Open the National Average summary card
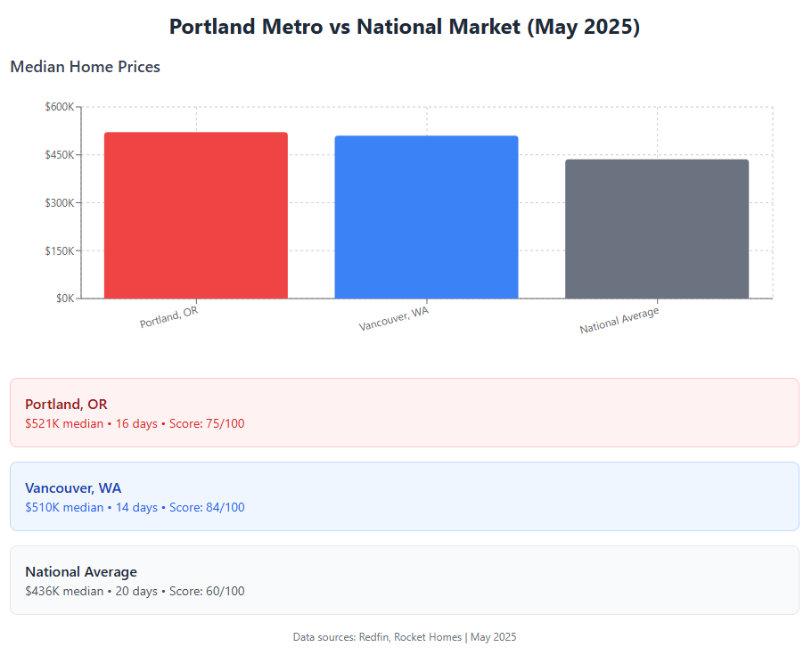The height and width of the screenshot is (655, 812). point(405,580)
